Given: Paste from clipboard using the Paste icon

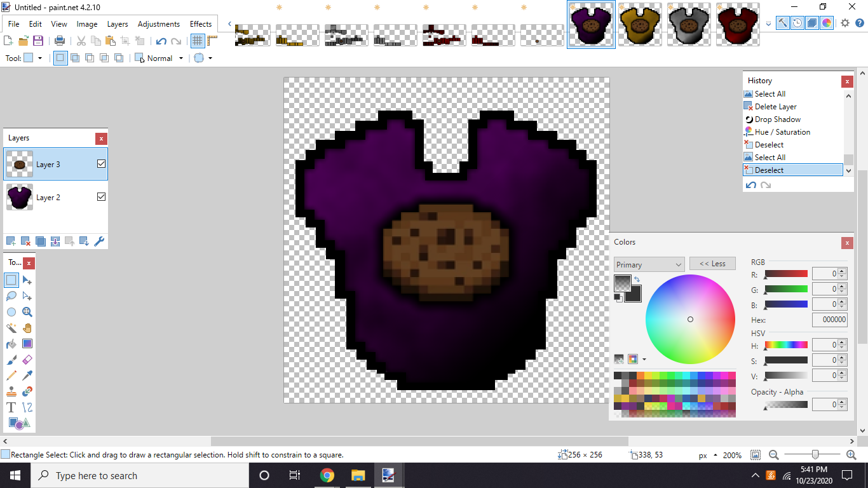Looking at the screenshot, I should click(110, 41).
